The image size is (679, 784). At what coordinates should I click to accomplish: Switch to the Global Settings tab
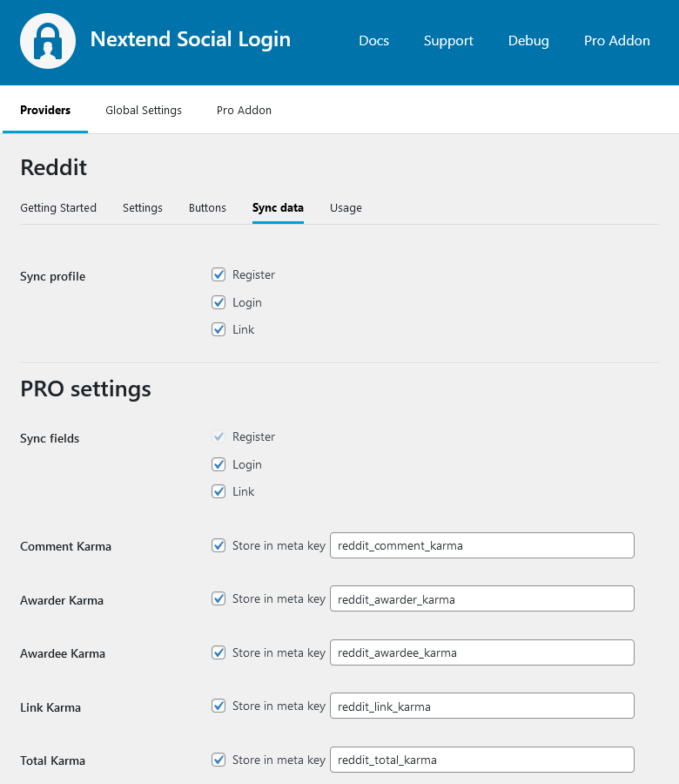click(x=144, y=111)
